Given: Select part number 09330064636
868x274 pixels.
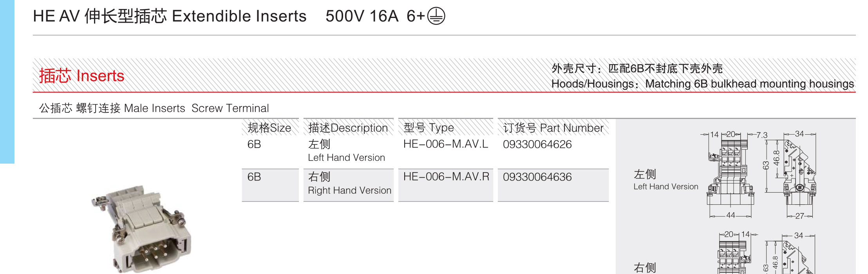Looking at the screenshot, I should [x=537, y=177].
